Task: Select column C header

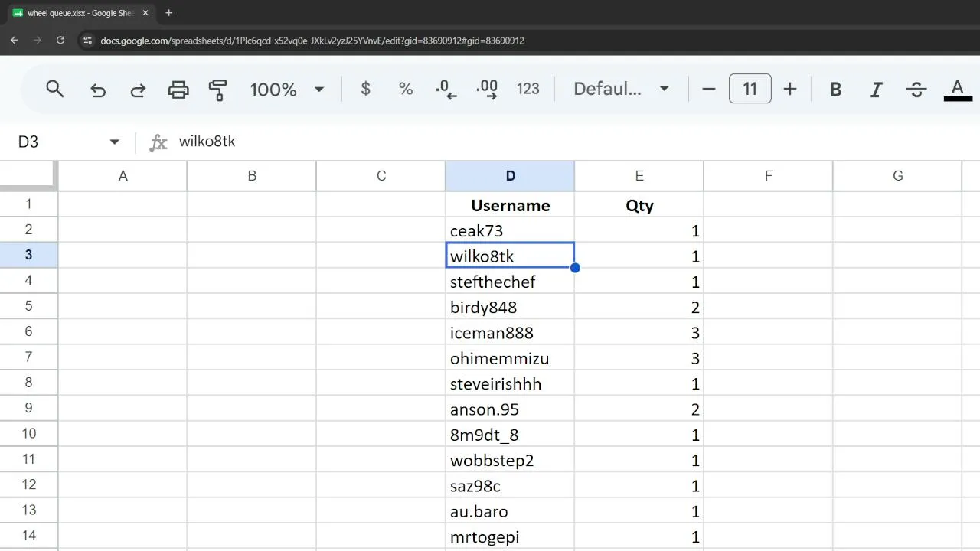Action: click(x=381, y=176)
